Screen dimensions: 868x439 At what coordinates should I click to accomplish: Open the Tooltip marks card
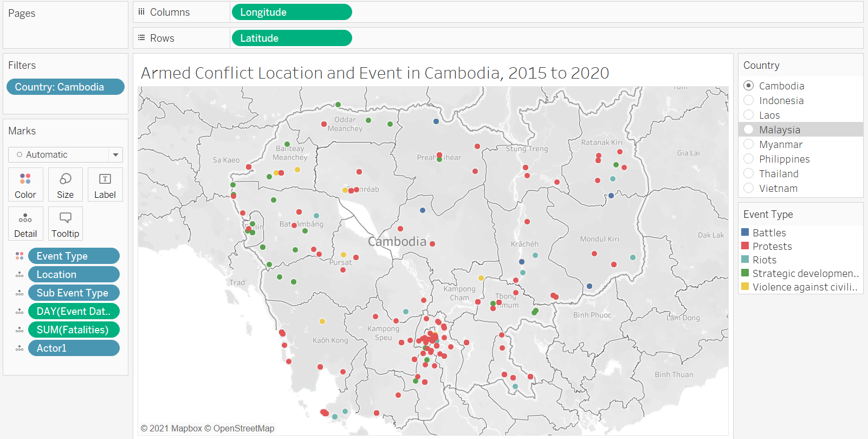point(65,223)
